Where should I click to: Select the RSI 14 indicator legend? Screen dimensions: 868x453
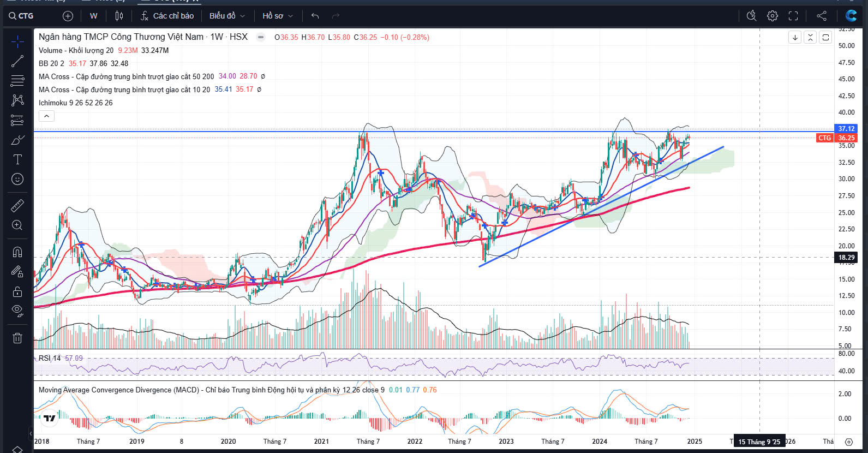[50, 358]
